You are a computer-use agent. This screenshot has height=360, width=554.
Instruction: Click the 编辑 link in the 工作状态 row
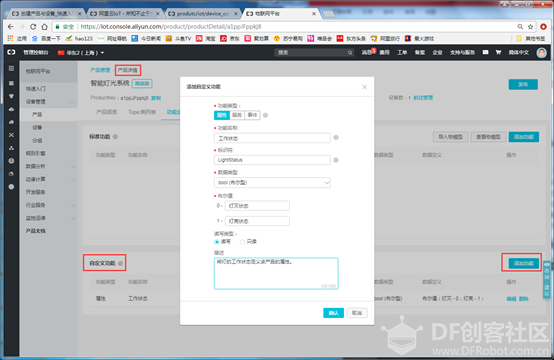[x=511, y=299]
